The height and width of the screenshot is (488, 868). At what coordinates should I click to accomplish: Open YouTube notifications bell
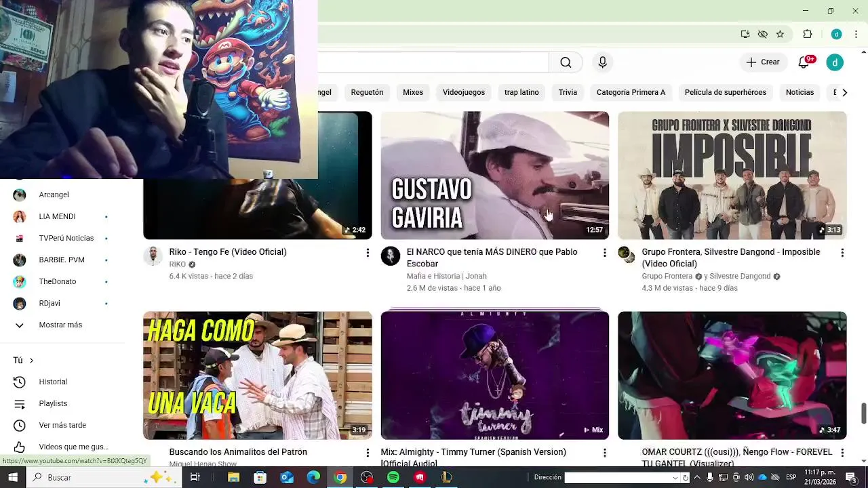coord(804,62)
